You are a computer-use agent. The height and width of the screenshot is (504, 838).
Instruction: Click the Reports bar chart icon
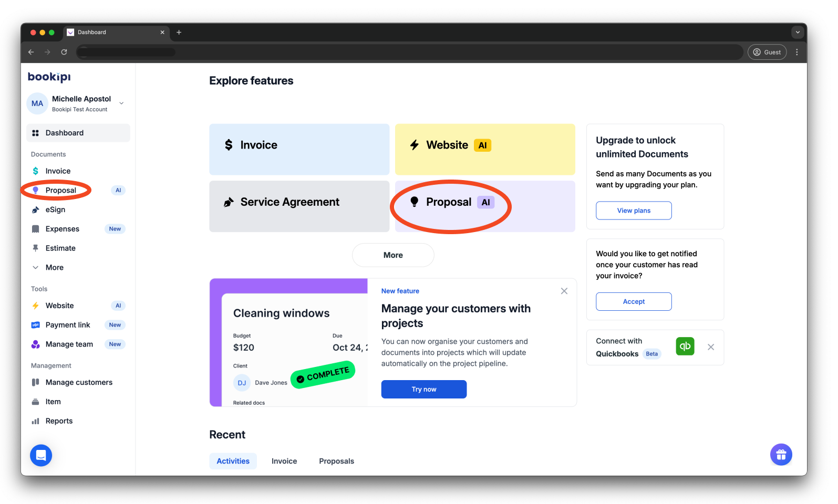tap(36, 421)
